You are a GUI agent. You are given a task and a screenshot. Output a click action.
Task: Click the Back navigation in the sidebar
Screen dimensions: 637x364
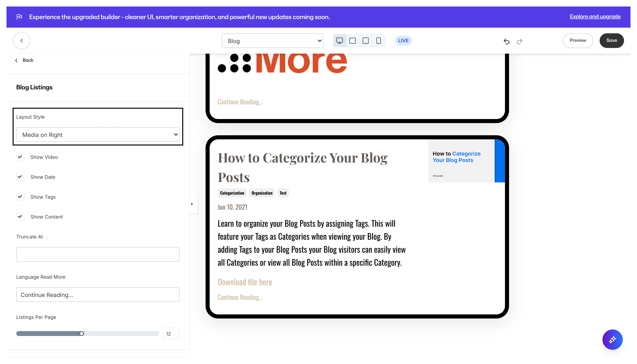point(24,60)
